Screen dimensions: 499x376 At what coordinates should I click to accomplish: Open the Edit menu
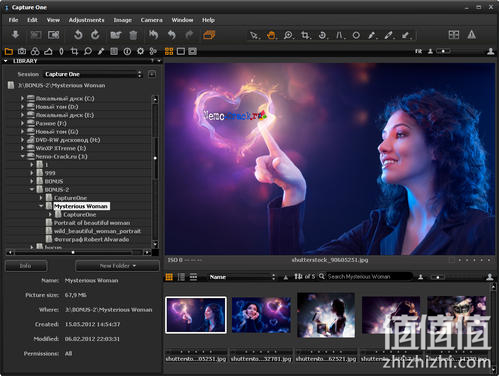[x=32, y=20]
